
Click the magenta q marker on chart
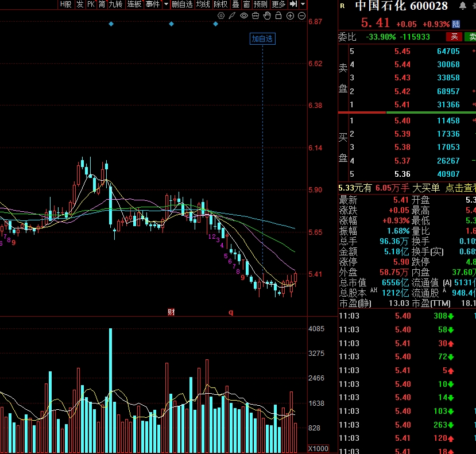coord(231,312)
